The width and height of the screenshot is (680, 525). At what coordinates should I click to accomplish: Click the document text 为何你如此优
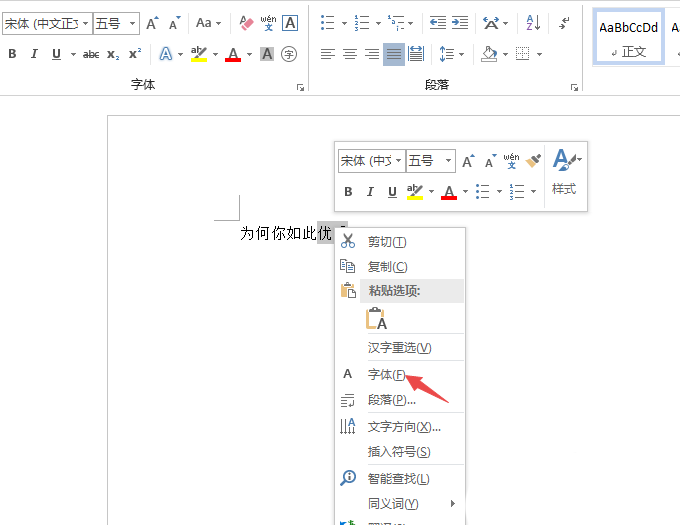[286, 233]
